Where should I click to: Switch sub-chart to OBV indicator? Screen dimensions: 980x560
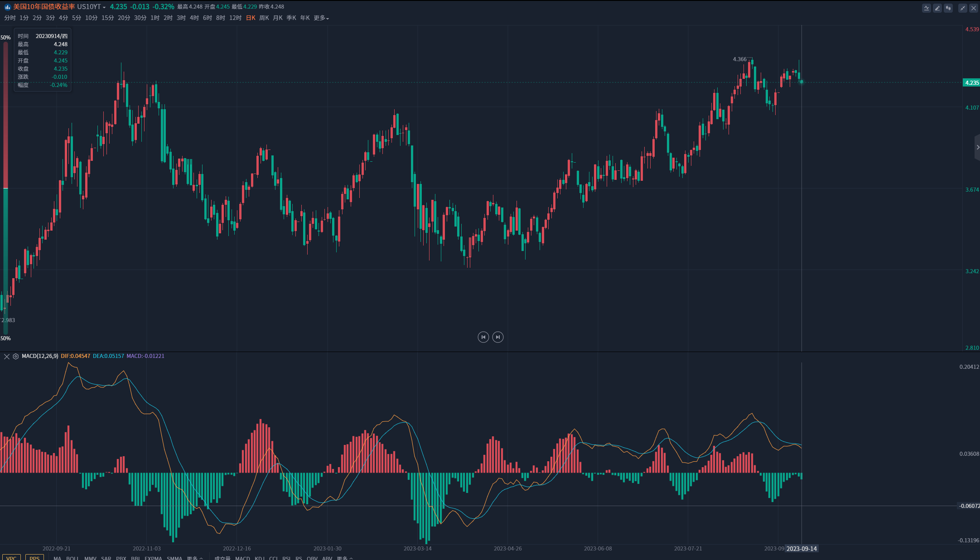pyautogui.click(x=312, y=558)
